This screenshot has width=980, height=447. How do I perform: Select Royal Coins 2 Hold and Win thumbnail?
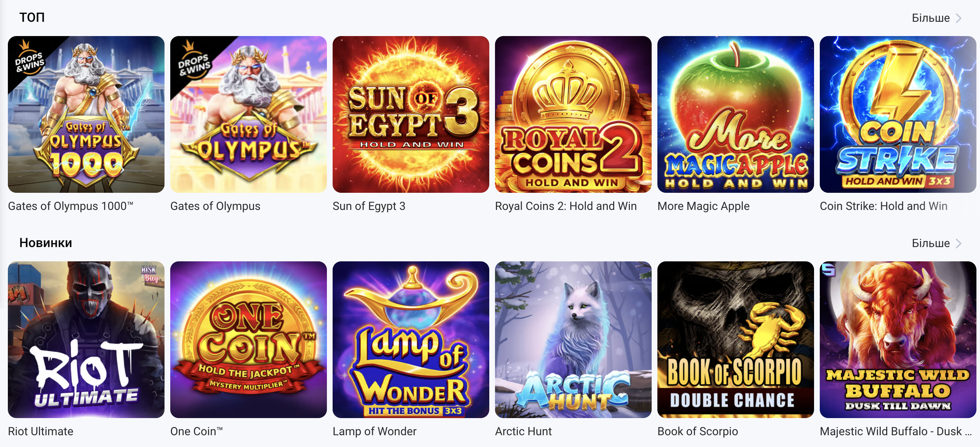point(573,114)
